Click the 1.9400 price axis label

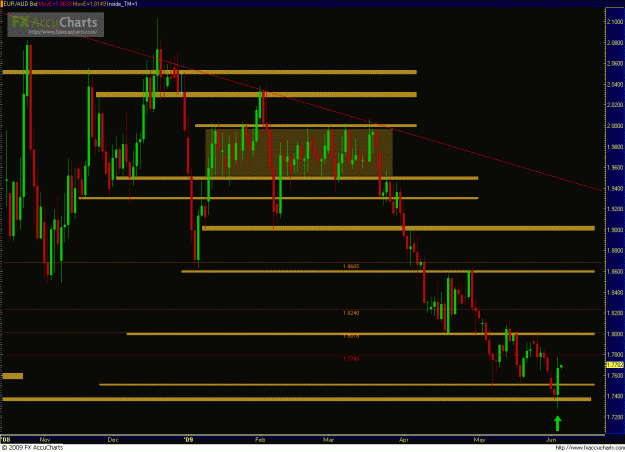pos(615,188)
